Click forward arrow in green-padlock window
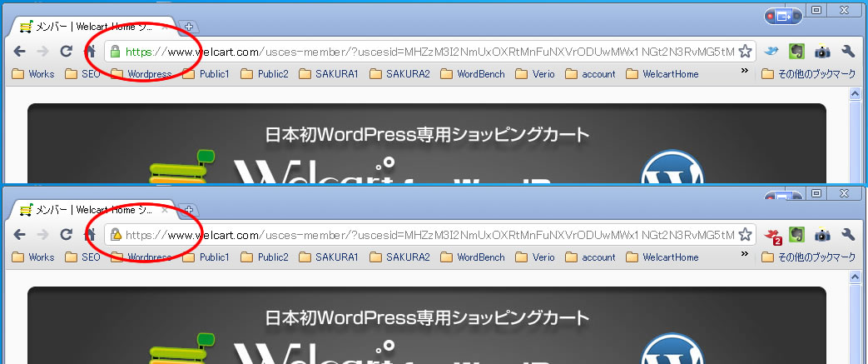 [x=42, y=52]
